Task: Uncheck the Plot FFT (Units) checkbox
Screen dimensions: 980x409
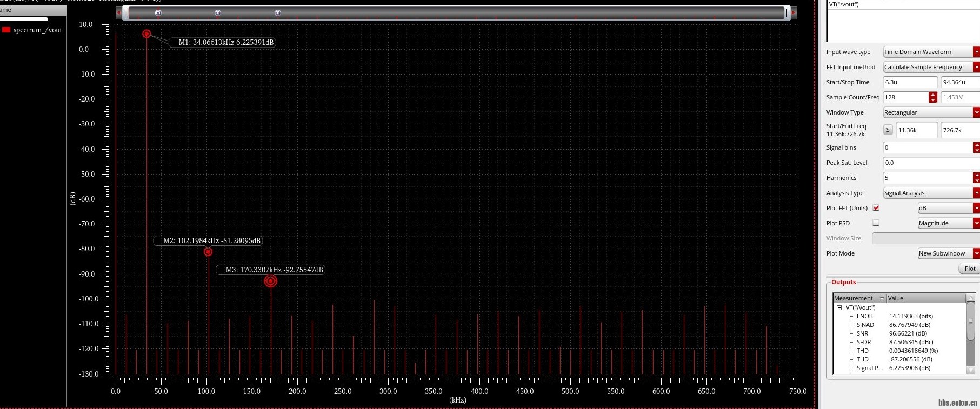Action: tap(876, 208)
